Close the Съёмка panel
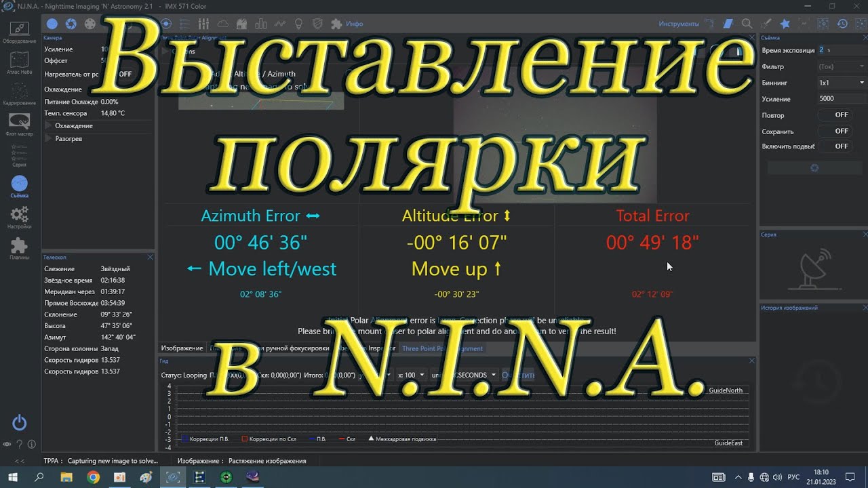Viewport: 868px width, 488px height. point(865,38)
